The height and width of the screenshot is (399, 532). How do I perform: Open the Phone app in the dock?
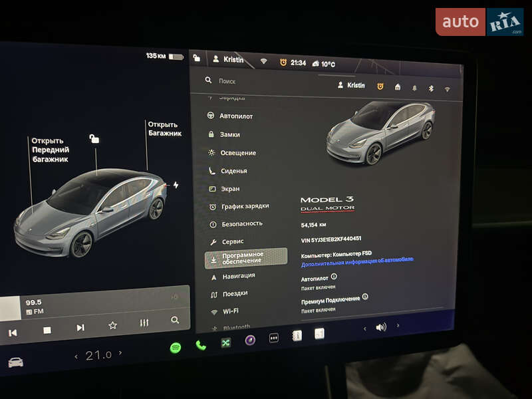pos(199,346)
